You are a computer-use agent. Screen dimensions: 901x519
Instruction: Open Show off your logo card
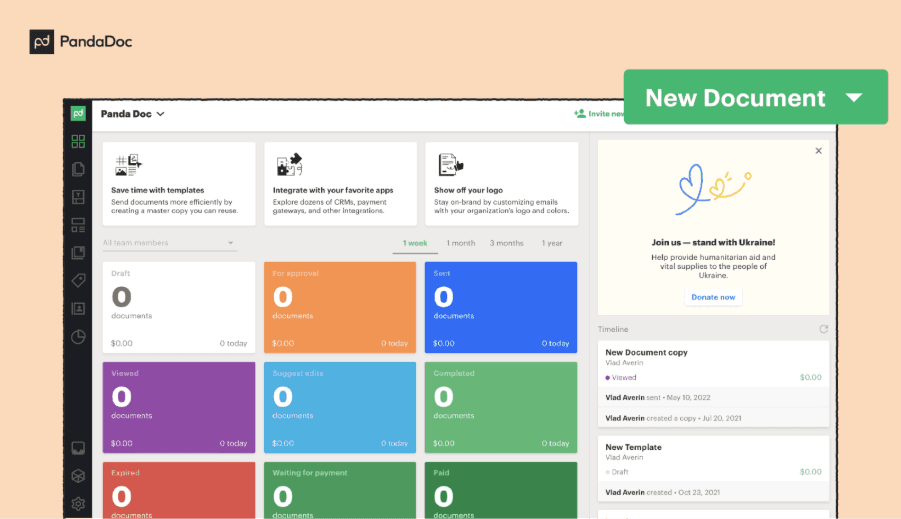[x=502, y=184]
